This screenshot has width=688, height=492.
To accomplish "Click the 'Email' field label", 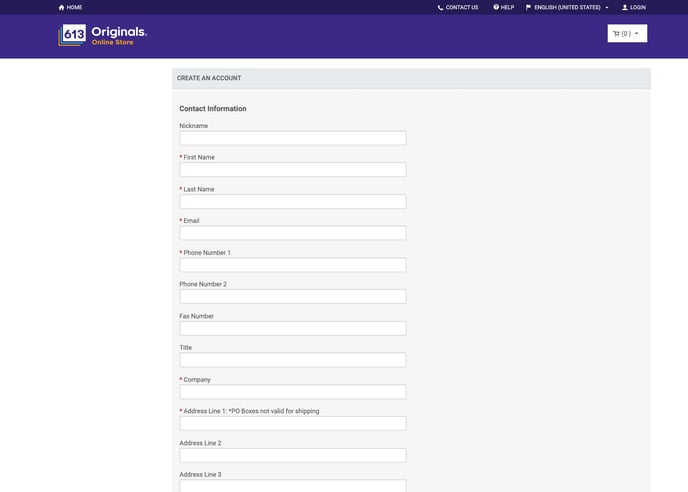I will pos(191,220).
